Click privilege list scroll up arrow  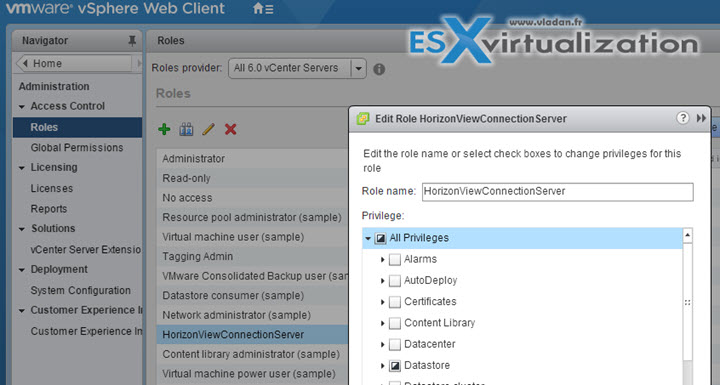pyautogui.click(x=687, y=236)
